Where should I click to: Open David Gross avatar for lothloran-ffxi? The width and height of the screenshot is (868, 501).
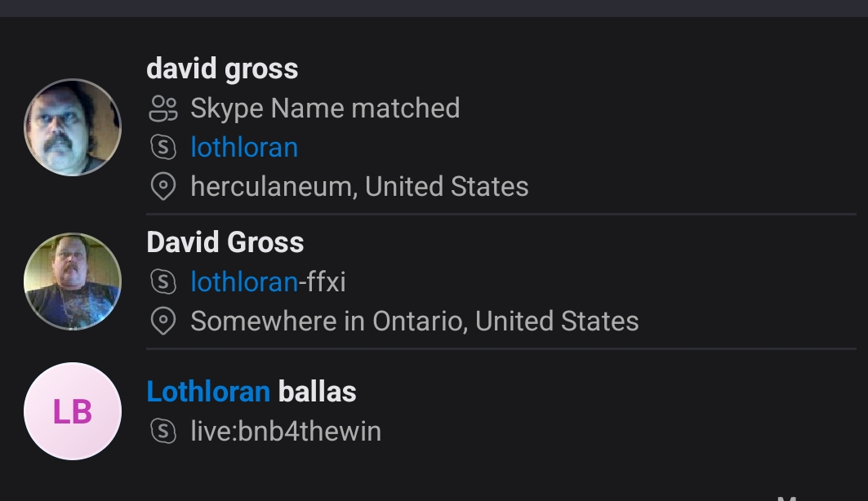pyautogui.click(x=73, y=282)
